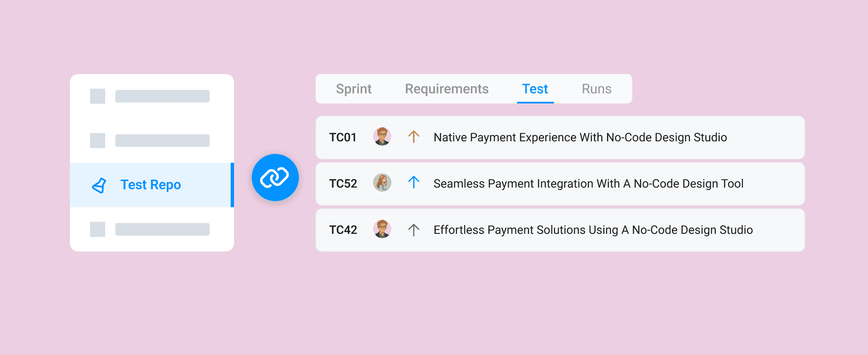Click the gray priority arrow on TC42

[413, 230]
